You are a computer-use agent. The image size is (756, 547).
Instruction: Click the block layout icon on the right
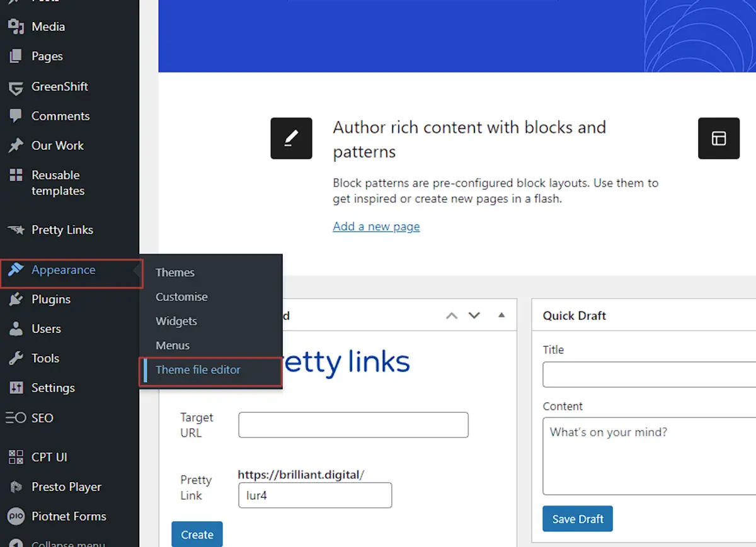click(719, 138)
